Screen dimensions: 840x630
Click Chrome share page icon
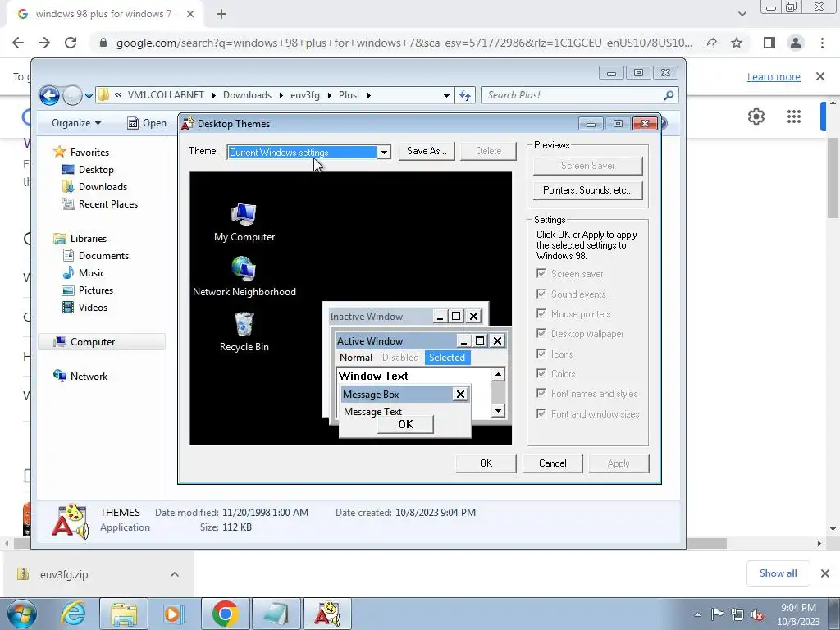[710, 43]
